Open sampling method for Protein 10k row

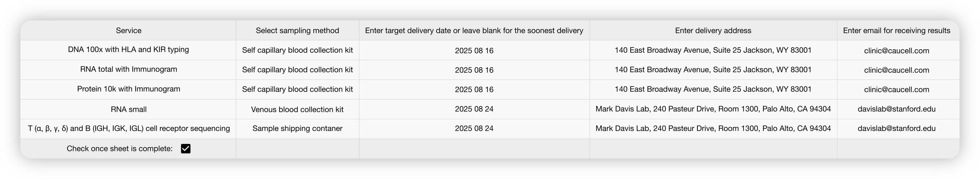click(x=297, y=89)
